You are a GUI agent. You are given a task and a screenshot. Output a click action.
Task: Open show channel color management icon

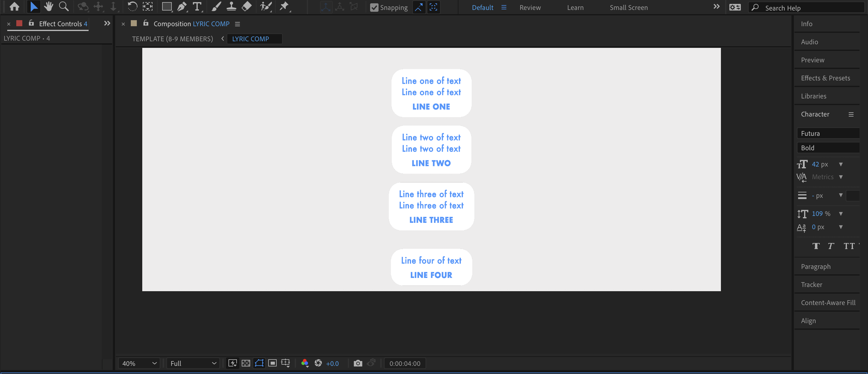pyautogui.click(x=305, y=363)
